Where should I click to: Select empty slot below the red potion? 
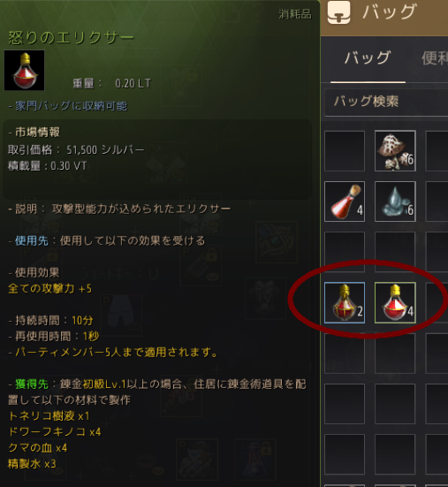(x=345, y=252)
